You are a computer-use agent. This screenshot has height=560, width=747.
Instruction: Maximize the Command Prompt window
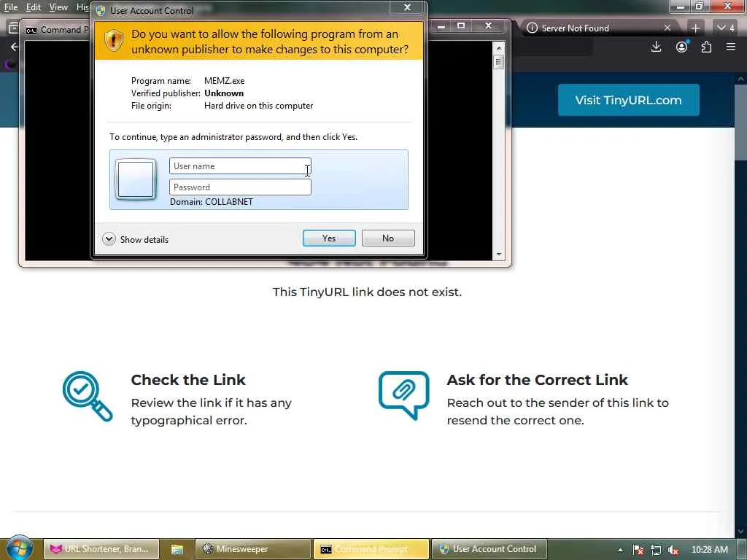click(461, 26)
